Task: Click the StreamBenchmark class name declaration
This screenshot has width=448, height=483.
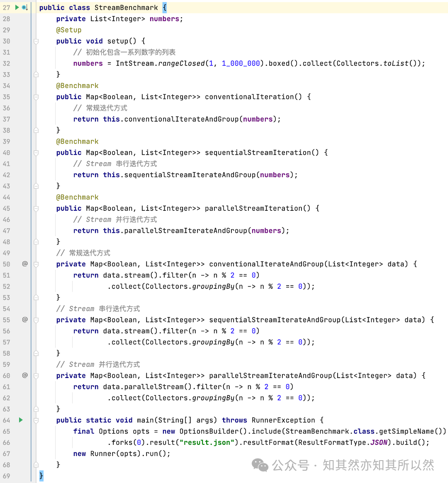Action: click(x=126, y=7)
